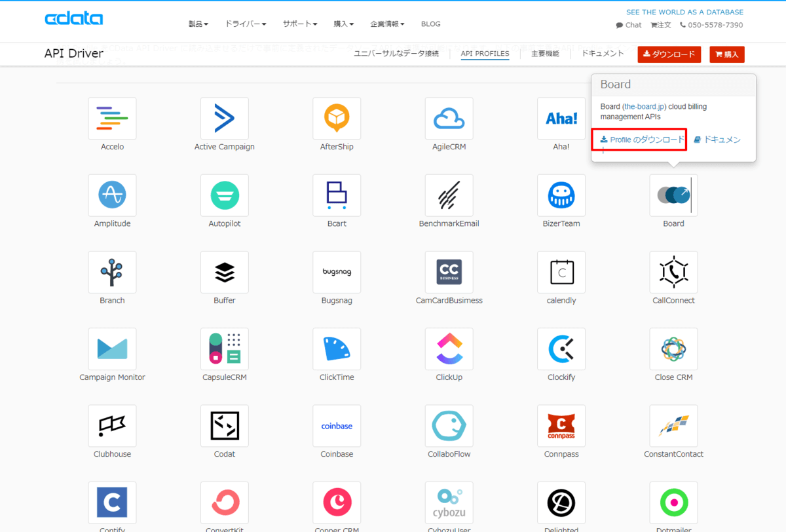Click SEE THE WORLD AS A DATABASE text
This screenshot has height=532, width=786.
point(684,12)
